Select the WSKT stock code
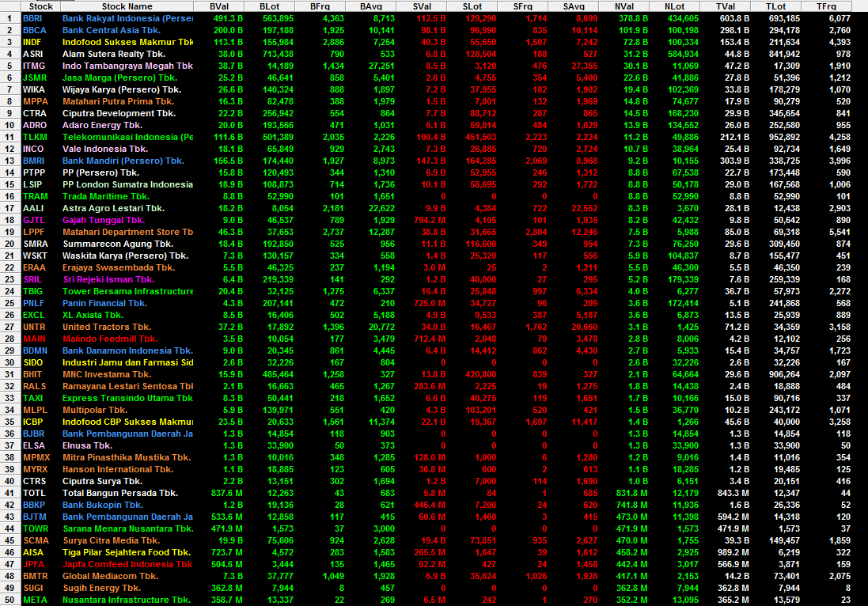 pyautogui.click(x=35, y=256)
